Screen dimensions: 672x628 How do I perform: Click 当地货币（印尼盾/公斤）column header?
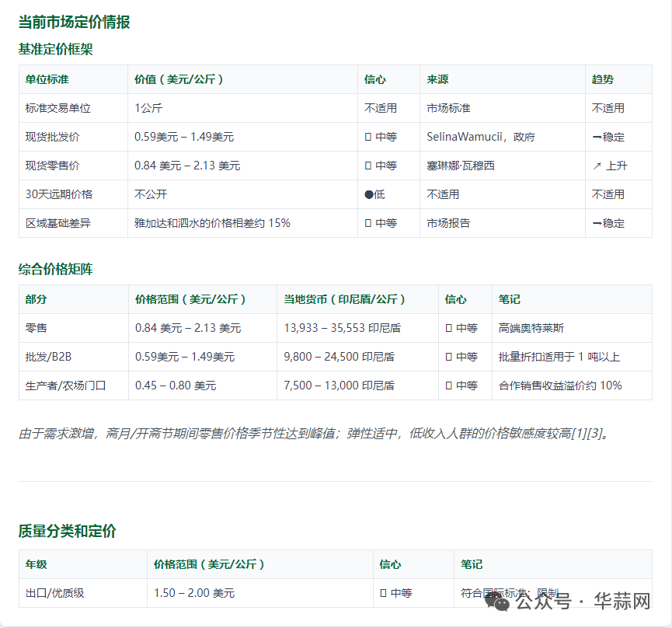tap(344, 299)
